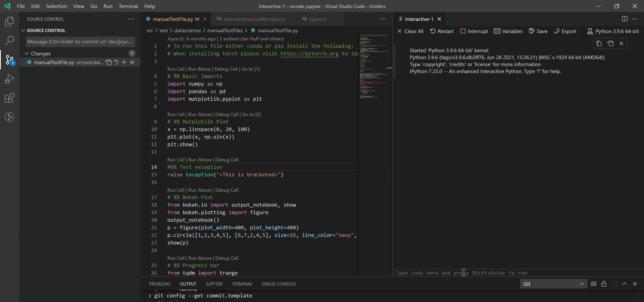Open the Terminal menu
The image size is (644, 302).
(x=128, y=6)
